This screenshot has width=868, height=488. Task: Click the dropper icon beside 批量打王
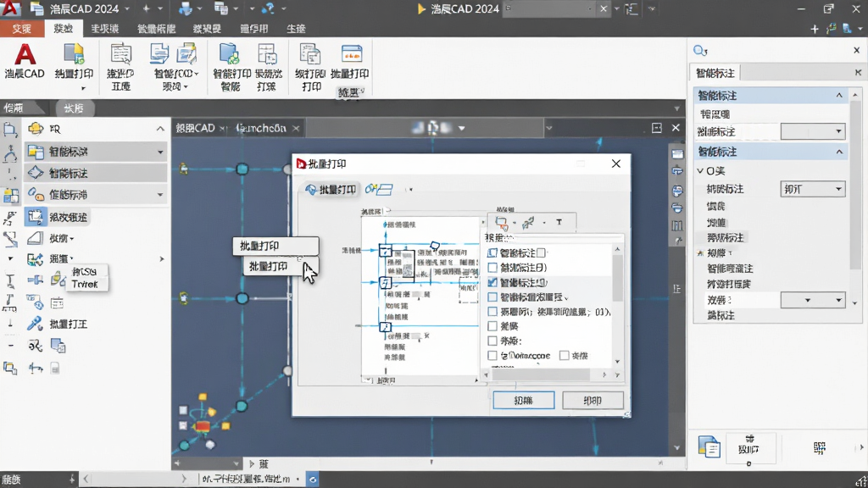point(35,324)
